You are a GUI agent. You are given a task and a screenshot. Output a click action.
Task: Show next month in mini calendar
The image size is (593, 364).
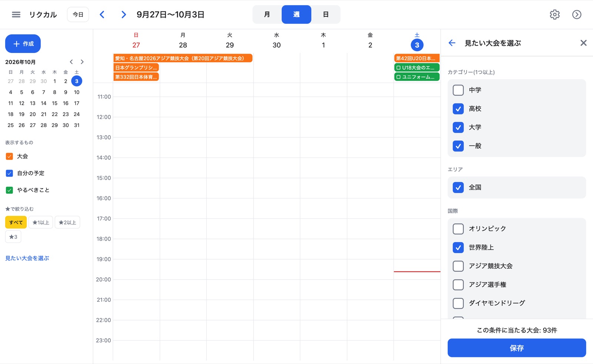tap(82, 62)
